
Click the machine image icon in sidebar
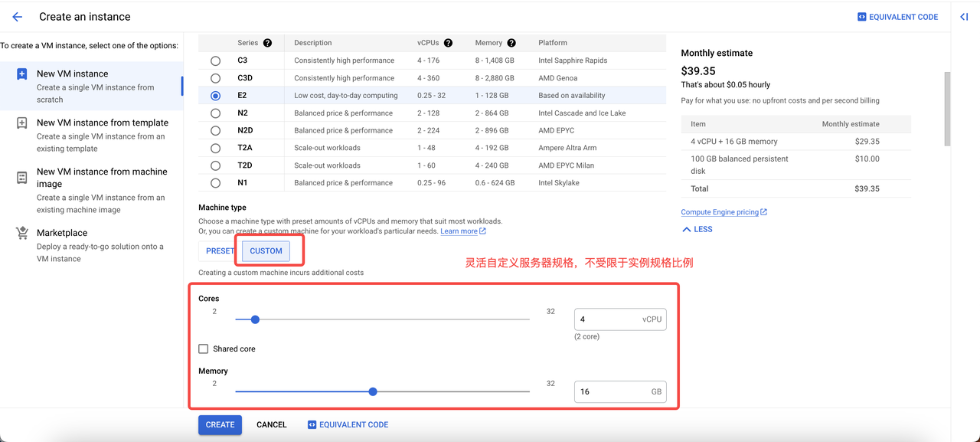pos(22,178)
